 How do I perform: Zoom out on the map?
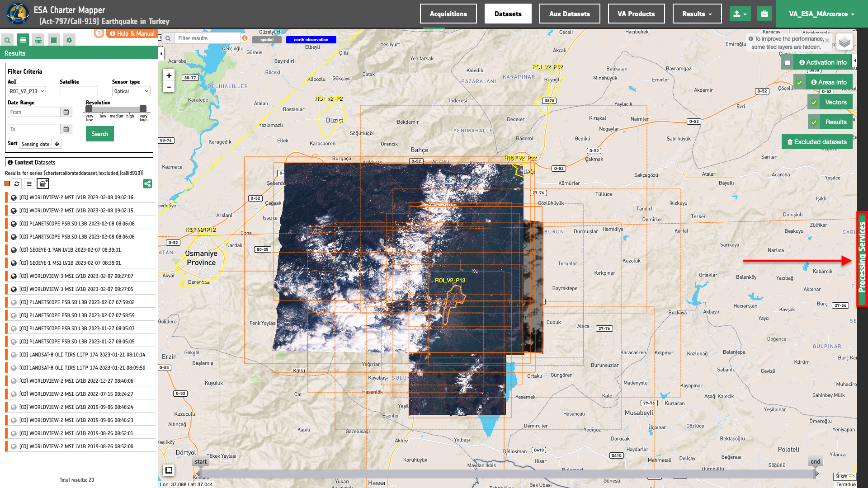[x=169, y=87]
